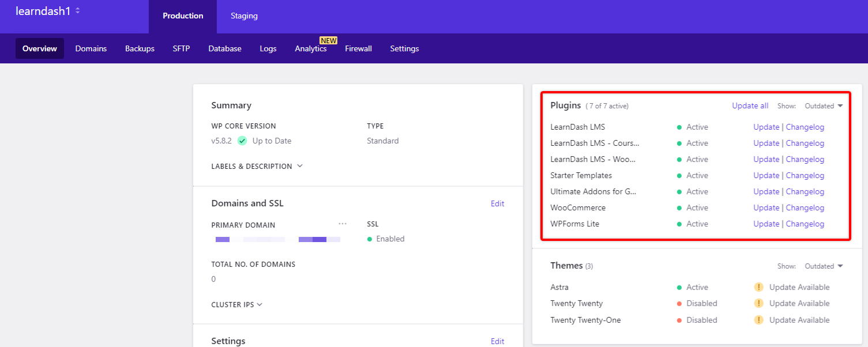Open the ellipsis menu beside Primary Domain

pos(343,224)
